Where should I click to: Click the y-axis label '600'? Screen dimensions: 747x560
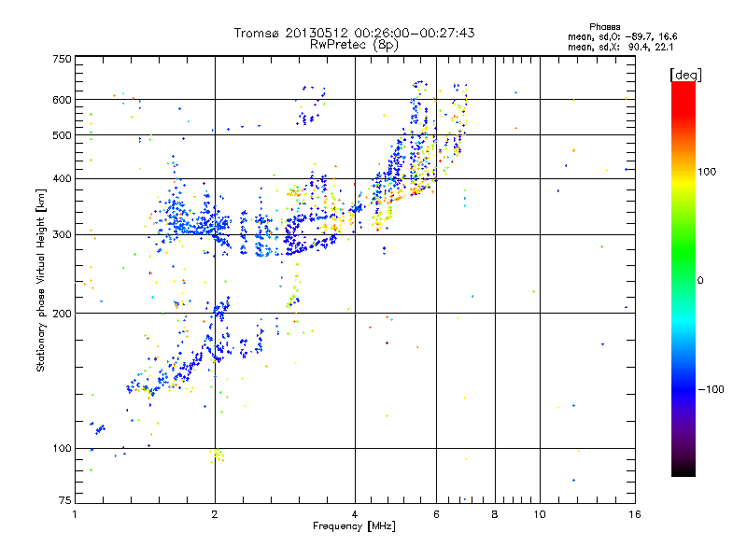coord(62,100)
